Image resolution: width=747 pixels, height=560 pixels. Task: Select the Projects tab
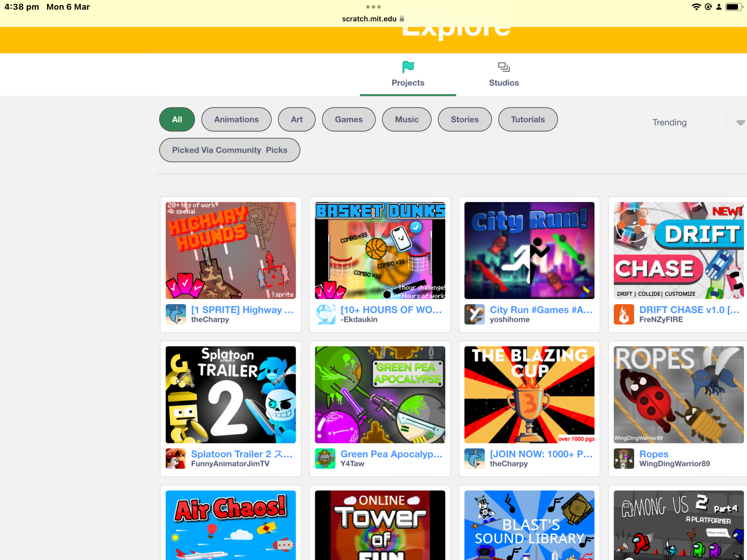tap(408, 83)
